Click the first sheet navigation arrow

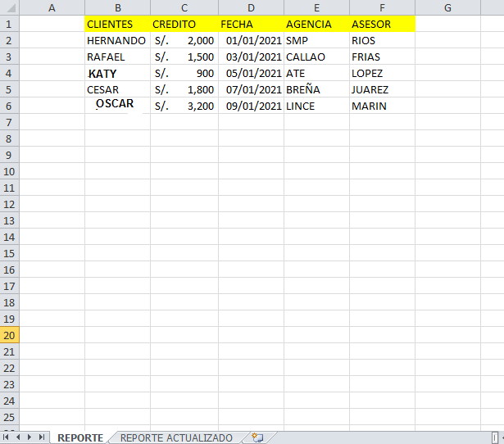6,437
